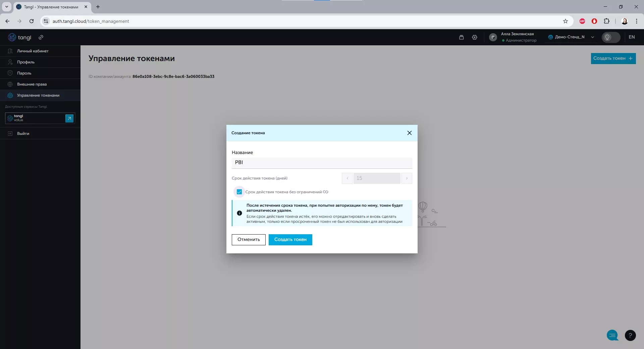Close the Создание токена dialog
Viewport: 644px width, 349px height.
[x=409, y=133]
